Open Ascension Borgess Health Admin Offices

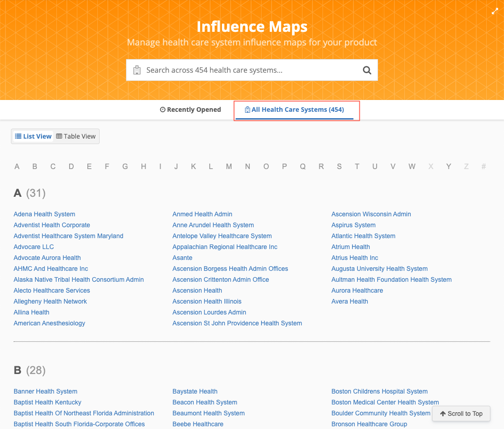[x=230, y=269]
